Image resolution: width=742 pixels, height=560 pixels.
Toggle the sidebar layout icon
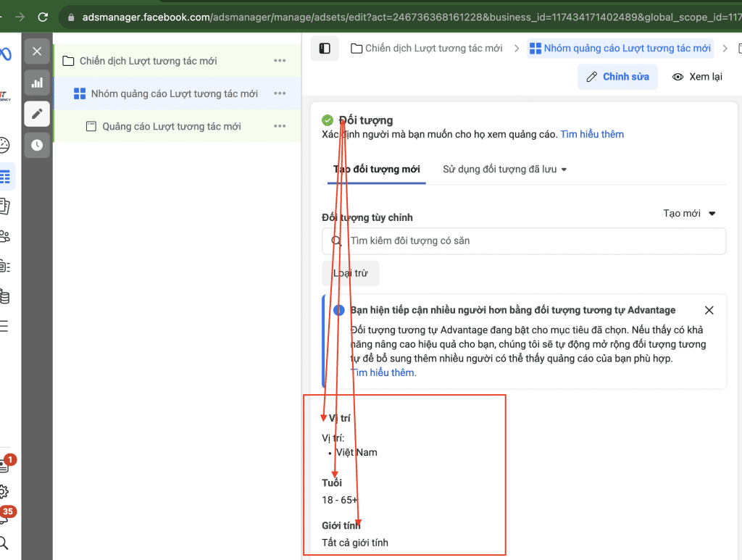click(x=325, y=49)
